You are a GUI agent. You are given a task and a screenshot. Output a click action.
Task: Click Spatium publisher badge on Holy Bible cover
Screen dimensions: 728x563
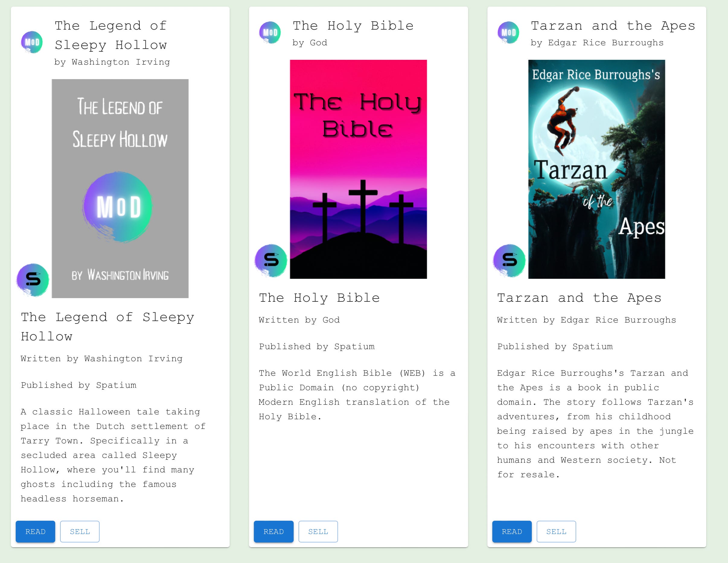(271, 260)
